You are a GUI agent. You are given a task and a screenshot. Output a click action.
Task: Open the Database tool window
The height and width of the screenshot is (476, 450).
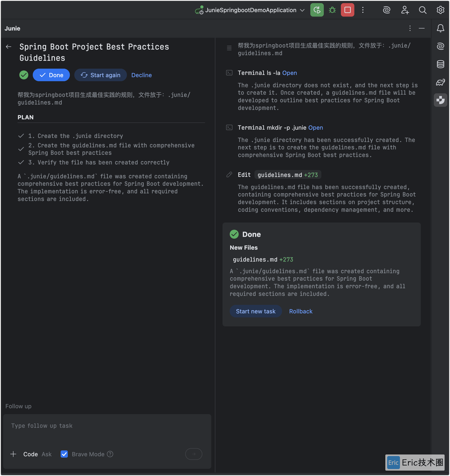click(440, 64)
